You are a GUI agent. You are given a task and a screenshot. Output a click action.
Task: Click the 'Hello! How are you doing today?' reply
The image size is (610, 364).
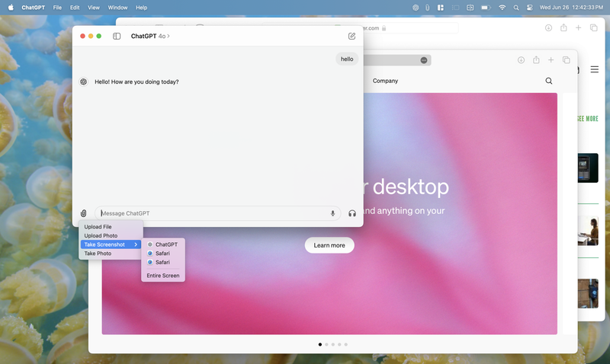136,82
